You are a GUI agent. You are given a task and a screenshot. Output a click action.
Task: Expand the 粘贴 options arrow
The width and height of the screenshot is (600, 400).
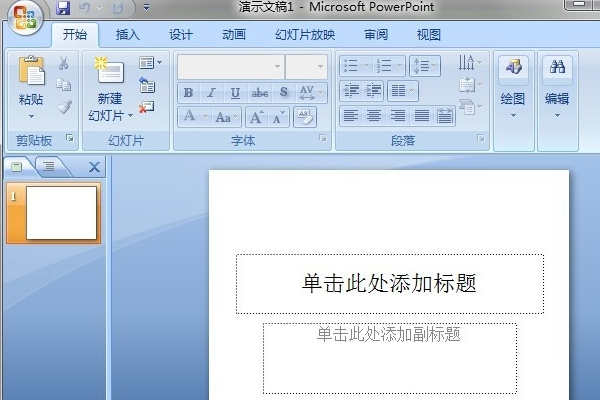(x=31, y=116)
